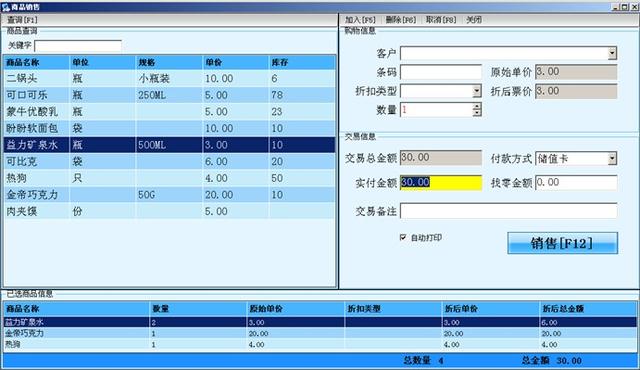Screen dimensions: 640x370
Task: Click the 销售[F12] button
Action: click(562, 243)
